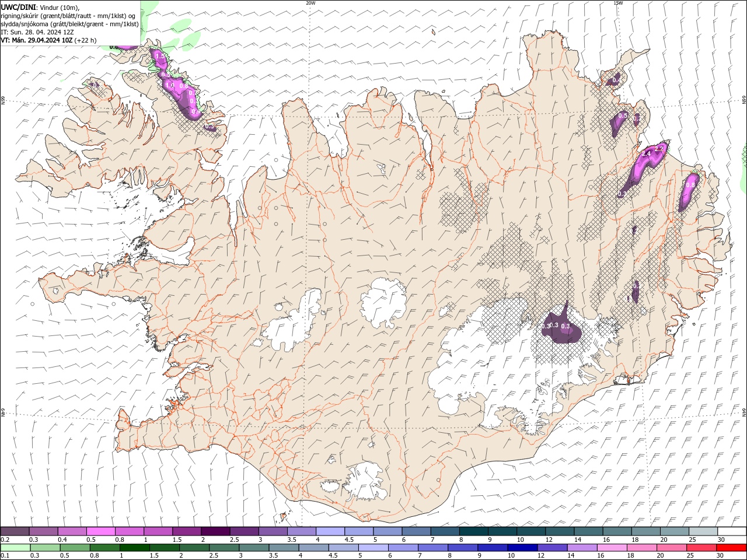Viewport: 747px width, 560px height.
Task: Click the "rigning/skúrir" line in the header
Action: tap(68, 16)
